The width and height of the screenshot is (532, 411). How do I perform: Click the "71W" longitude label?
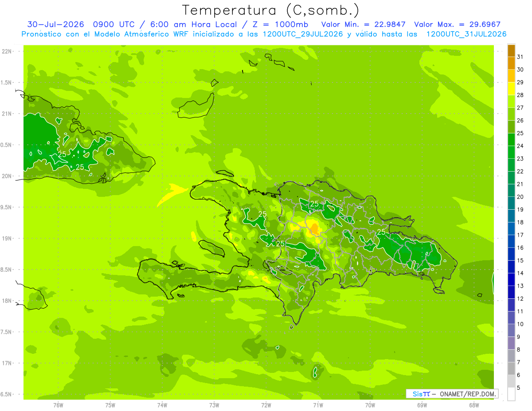[x=318, y=405]
